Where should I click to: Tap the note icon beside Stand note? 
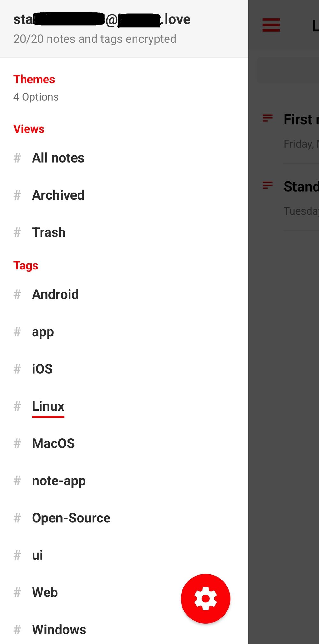[x=267, y=185]
